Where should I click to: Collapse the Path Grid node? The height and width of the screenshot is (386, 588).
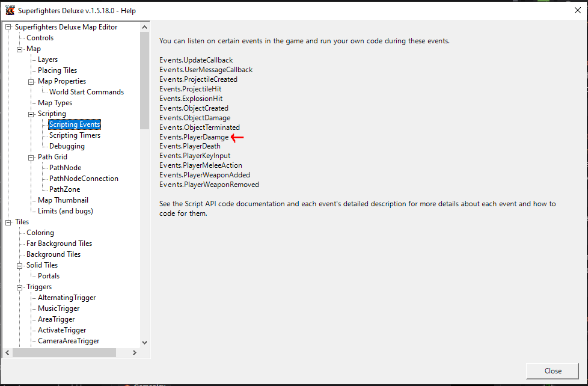(31, 157)
